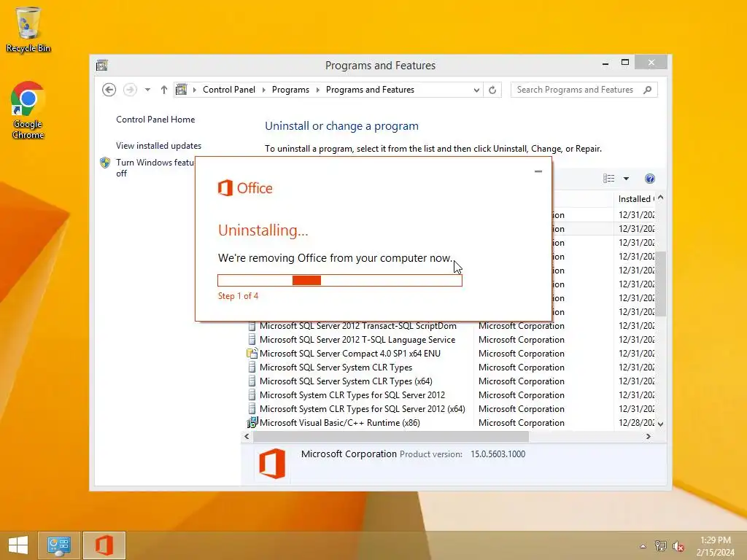This screenshot has width=747, height=560.
Task: Sort by the Installed On column header
Action: pyautogui.click(x=635, y=199)
